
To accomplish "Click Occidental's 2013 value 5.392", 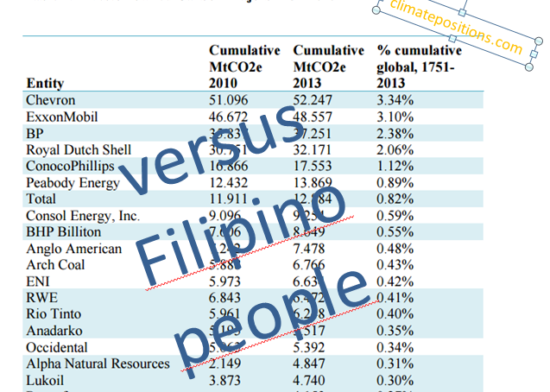I will point(309,347).
